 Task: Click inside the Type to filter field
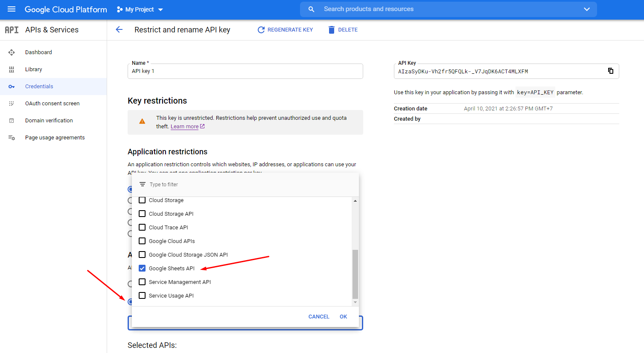[x=179, y=184]
